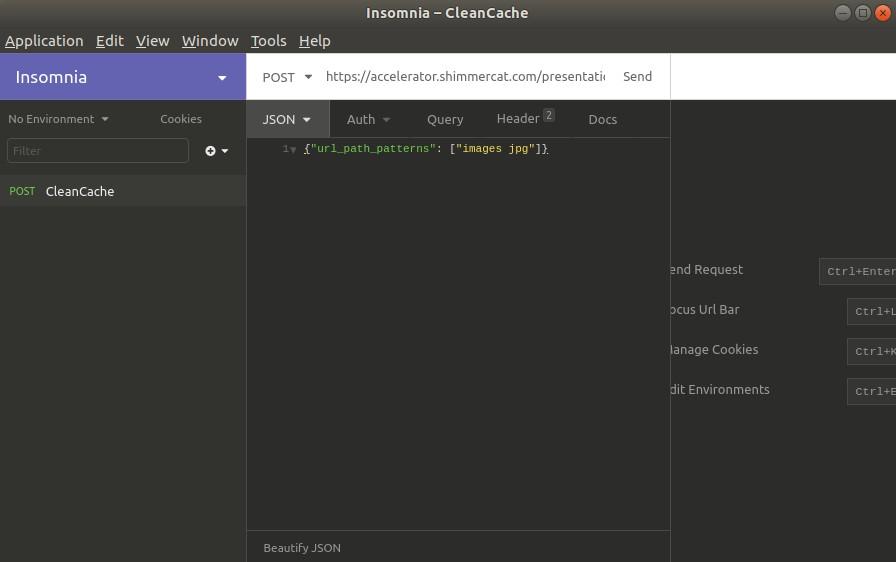Open the Auth tab dropdown
Image resolution: width=896 pixels, height=562 pixels.
click(x=368, y=119)
